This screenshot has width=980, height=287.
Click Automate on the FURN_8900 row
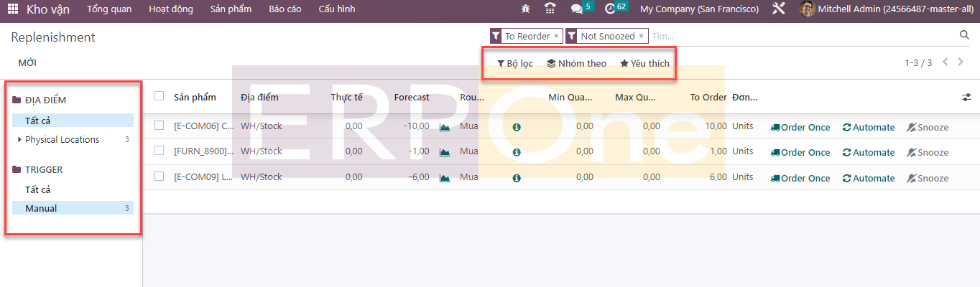(x=868, y=152)
